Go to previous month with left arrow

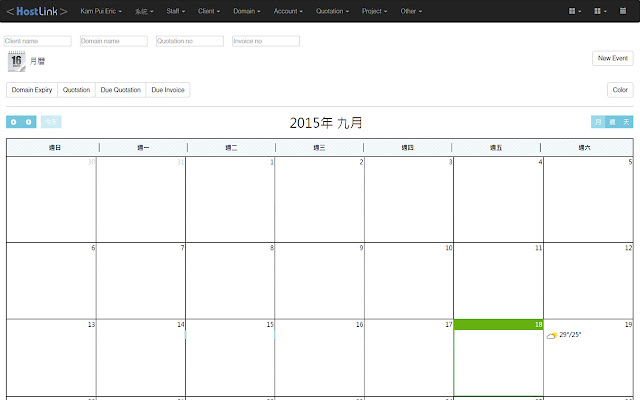tap(14, 122)
